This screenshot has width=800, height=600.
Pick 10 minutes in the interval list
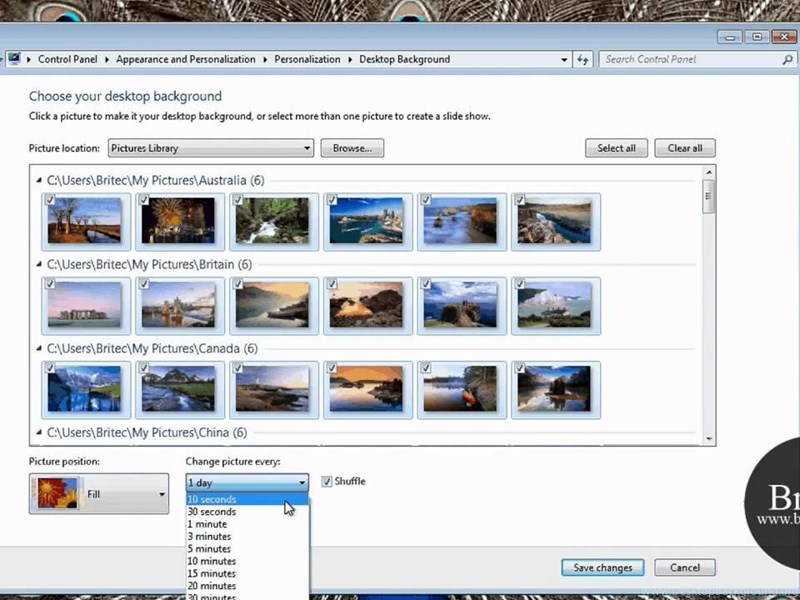(247, 561)
